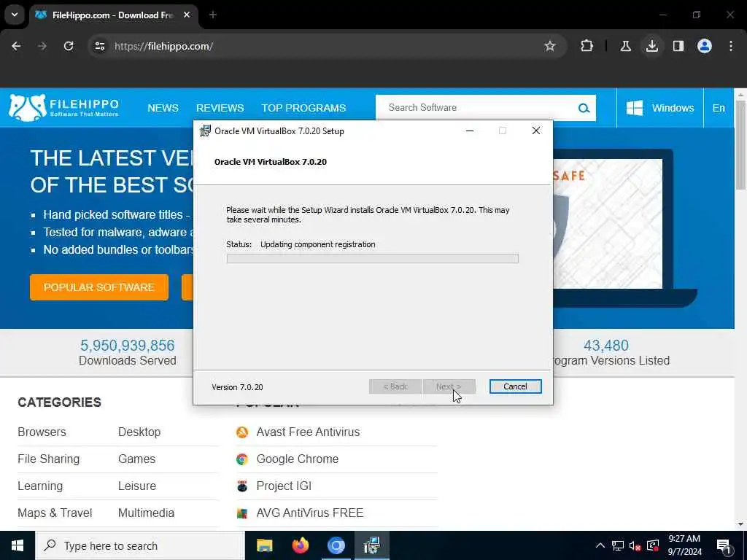Image resolution: width=747 pixels, height=560 pixels.
Task: Open the Windows Start menu
Action: [18, 545]
